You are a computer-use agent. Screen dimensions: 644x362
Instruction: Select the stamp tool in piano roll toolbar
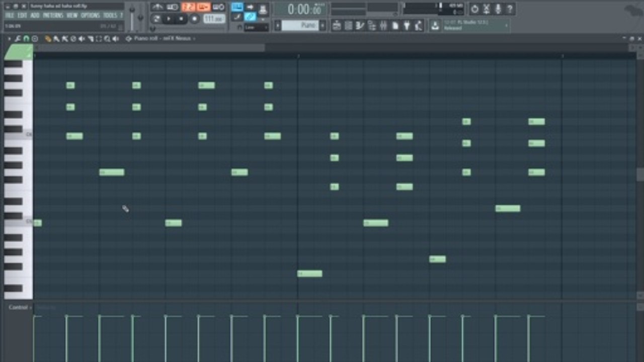tap(35, 38)
